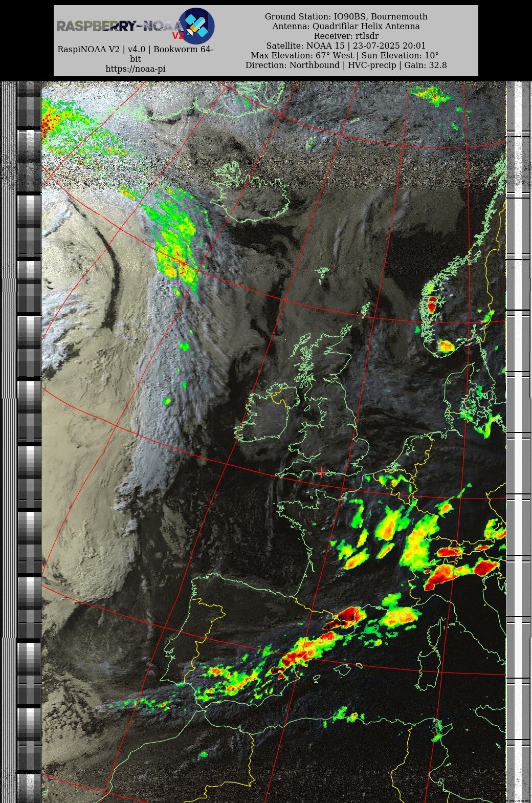Click 'Satellite: NOAA 15 | 23-07-2025 20:01' text

[346, 46]
